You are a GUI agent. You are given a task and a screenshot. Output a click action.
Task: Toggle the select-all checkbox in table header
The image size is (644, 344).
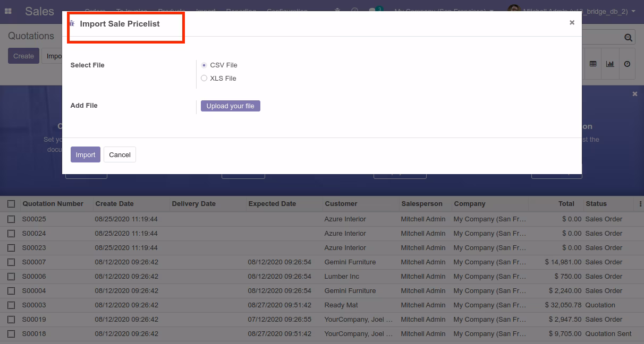[11, 204]
